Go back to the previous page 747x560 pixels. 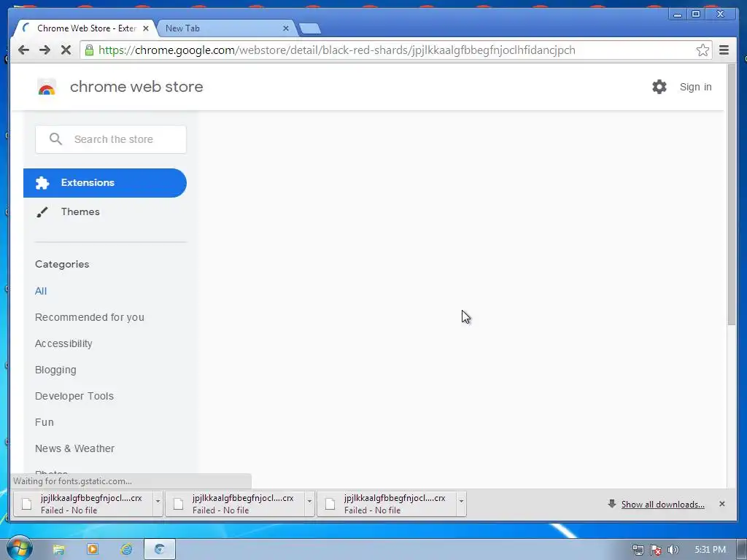(23, 50)
